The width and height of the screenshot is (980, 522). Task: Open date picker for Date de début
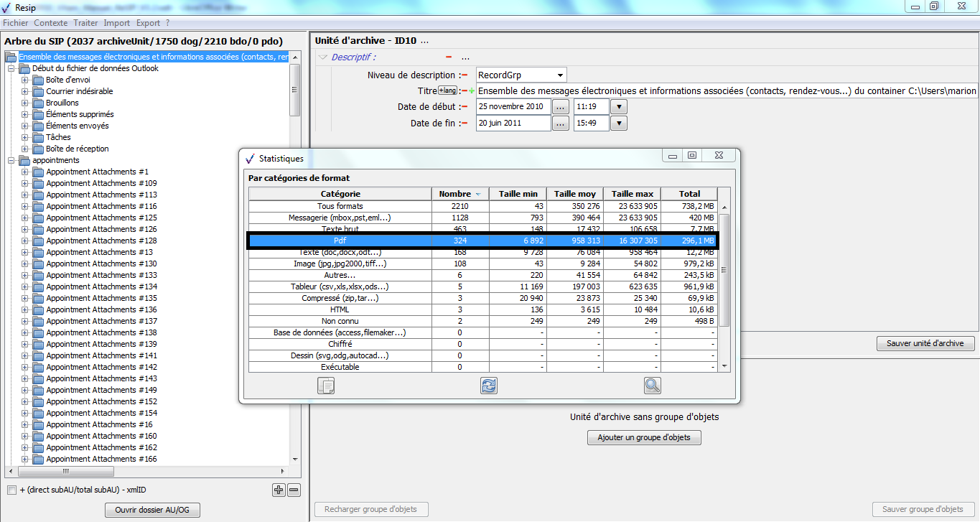pos(561,106)
